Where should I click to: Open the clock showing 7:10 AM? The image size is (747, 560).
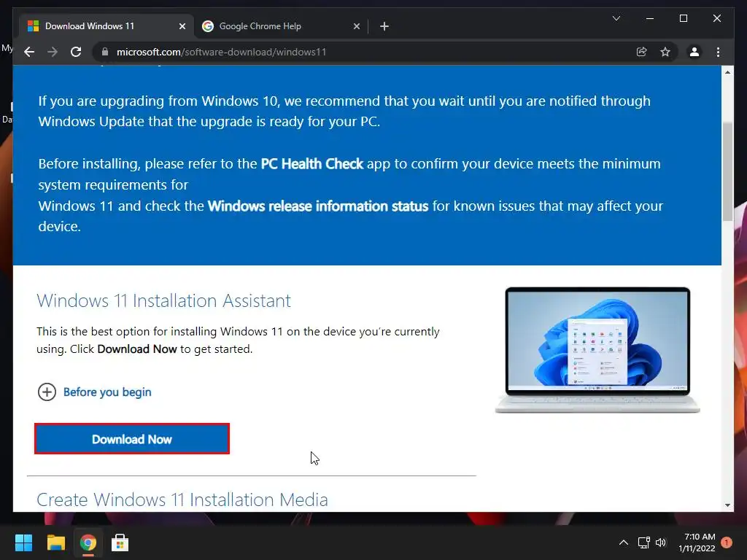click(x=697, y=542)
